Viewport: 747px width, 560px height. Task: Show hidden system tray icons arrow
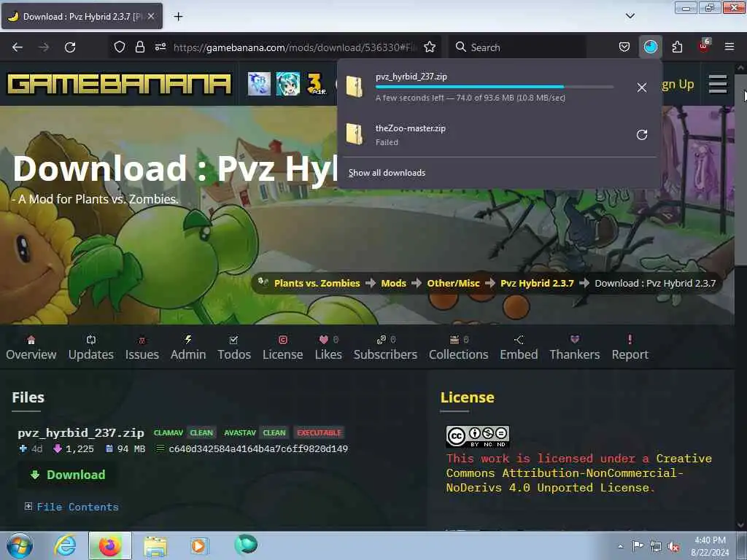620,547
